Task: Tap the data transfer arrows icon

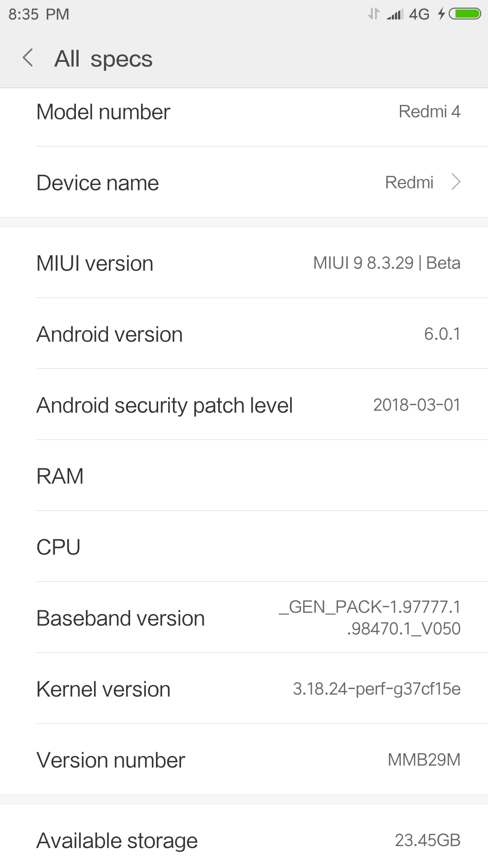Action: [x=373, y=14]
